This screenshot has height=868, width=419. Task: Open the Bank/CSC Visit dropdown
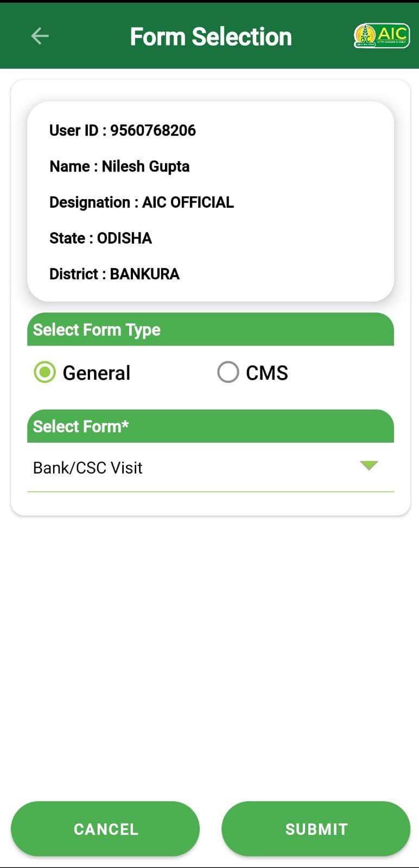[x=211, y=468]
